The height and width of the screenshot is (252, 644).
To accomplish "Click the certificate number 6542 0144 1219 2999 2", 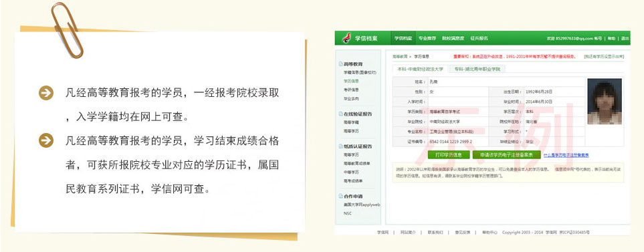I will click(x=451, y=142).
